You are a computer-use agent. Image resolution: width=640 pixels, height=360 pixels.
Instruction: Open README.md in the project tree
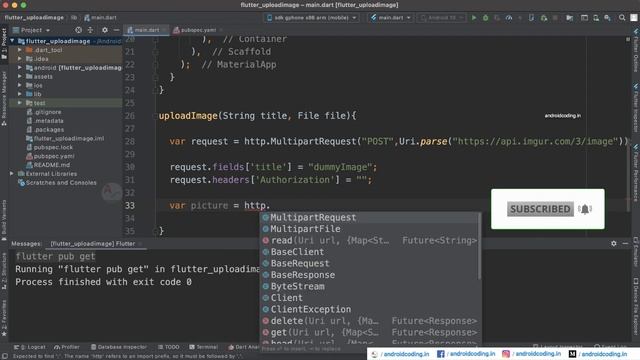(x=48, y=165)
